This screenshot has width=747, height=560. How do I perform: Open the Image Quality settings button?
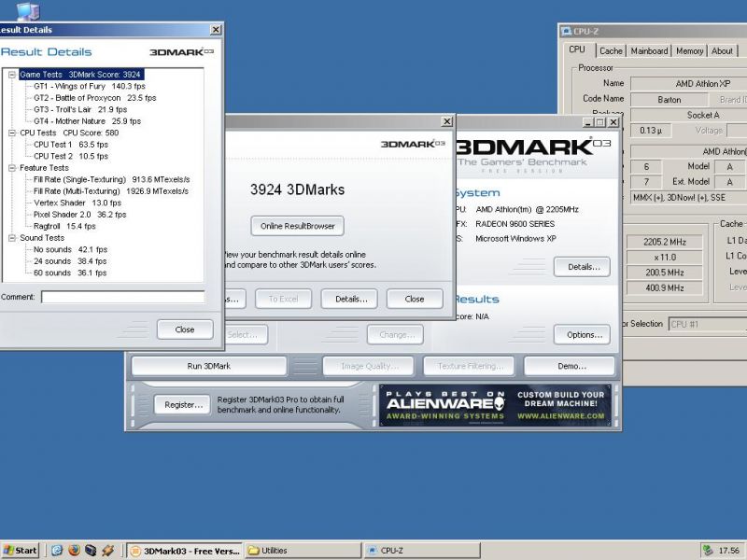[368, 366]
